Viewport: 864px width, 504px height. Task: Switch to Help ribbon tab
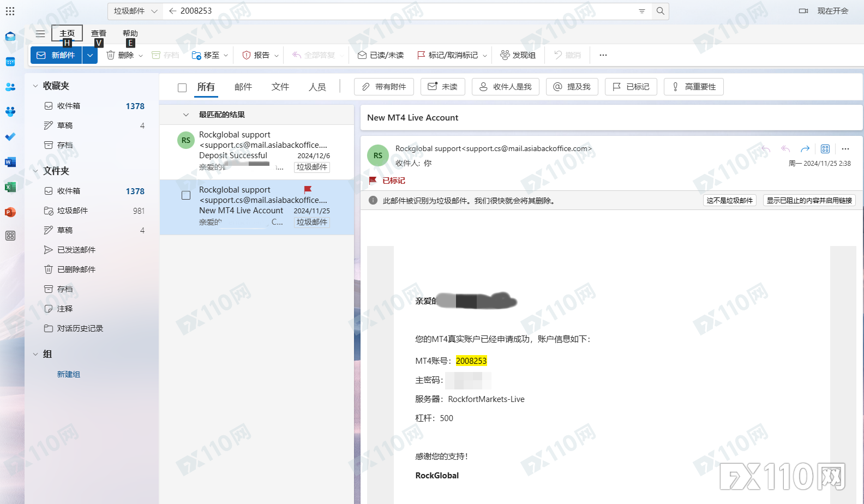point(130,33)
